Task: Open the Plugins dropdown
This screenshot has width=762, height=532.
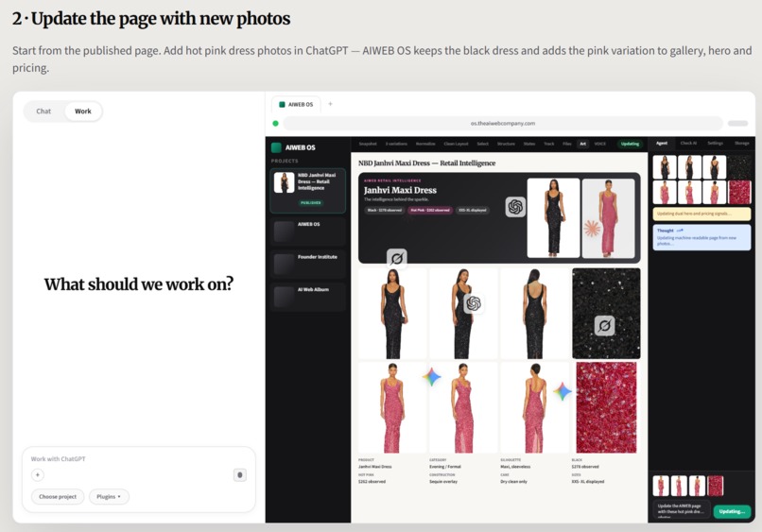Action: coord(109,496)
